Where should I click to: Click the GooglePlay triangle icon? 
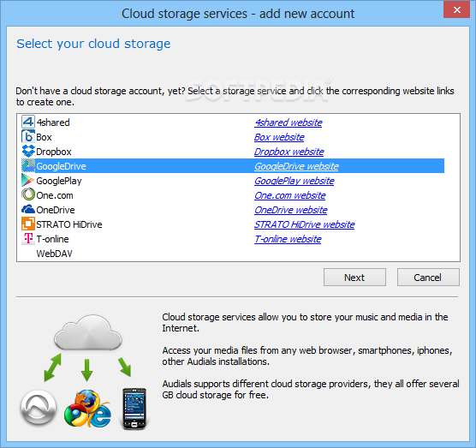click(x=27, y=181)
